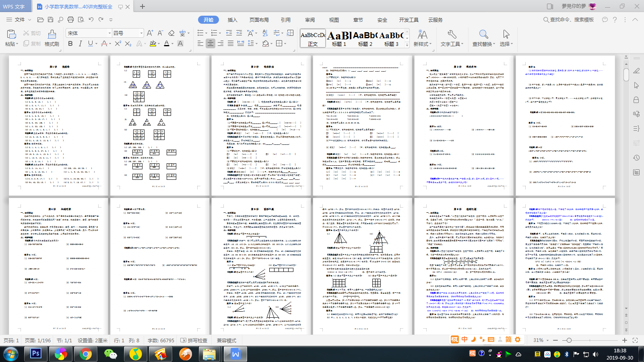Expand the styles gallery
Image resolution: width=644 pixels, height=362 pixels.
[407, 45]
